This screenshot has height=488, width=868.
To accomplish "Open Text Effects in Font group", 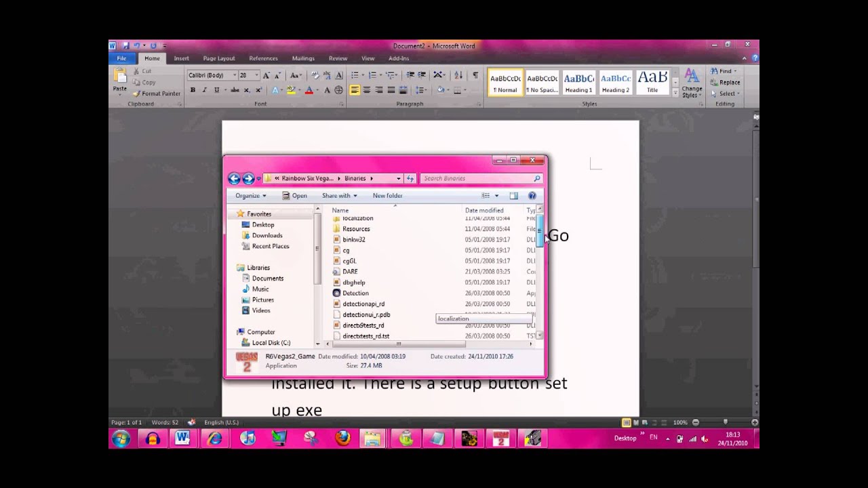I will pyautogui.click(x=275, y=90).
